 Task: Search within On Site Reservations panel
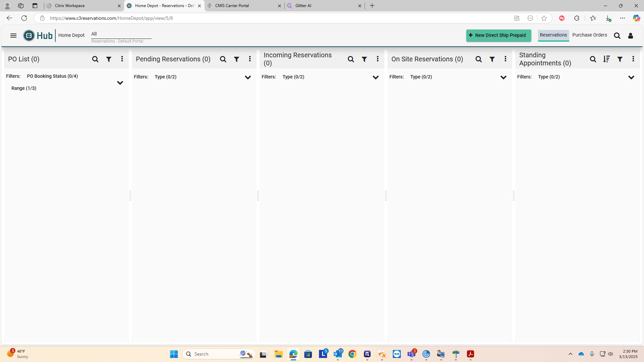point(479,59)
